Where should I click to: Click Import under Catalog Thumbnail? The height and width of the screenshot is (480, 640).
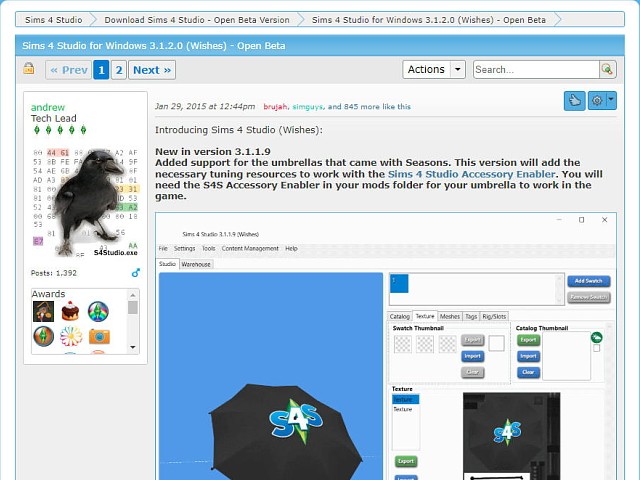click(x=528, y=356)
